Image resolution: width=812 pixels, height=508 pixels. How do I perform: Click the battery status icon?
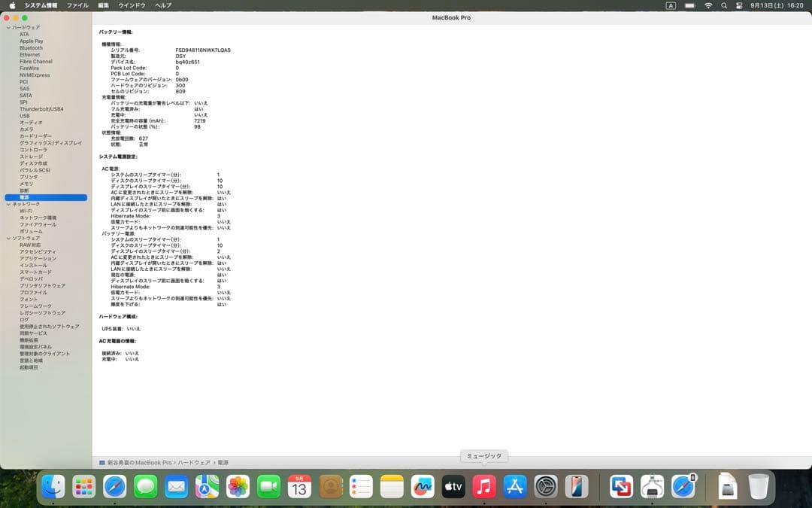689,5
